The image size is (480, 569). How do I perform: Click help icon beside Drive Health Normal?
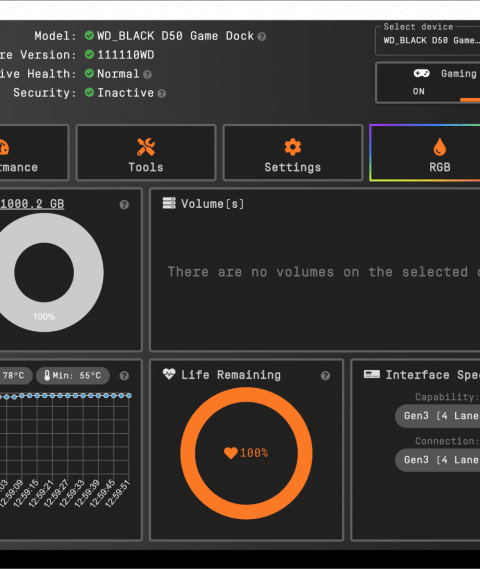pyautogui.click(x=147, y=74)
